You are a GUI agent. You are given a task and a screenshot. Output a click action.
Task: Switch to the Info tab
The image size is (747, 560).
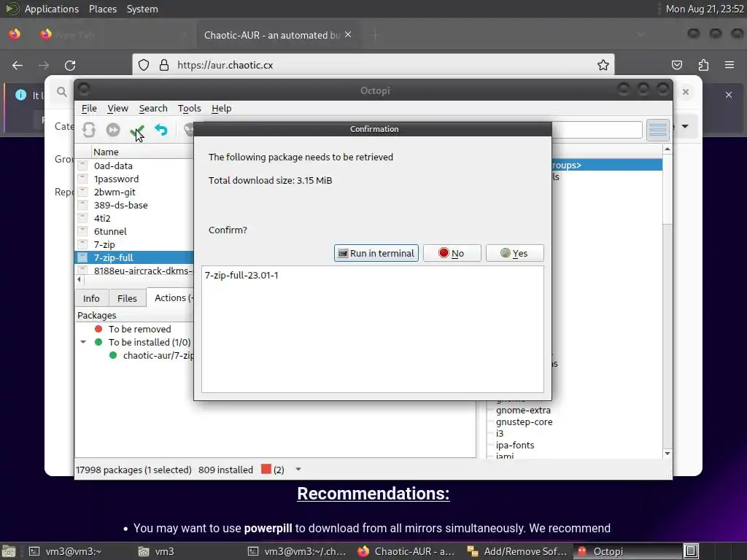point(91,298)
